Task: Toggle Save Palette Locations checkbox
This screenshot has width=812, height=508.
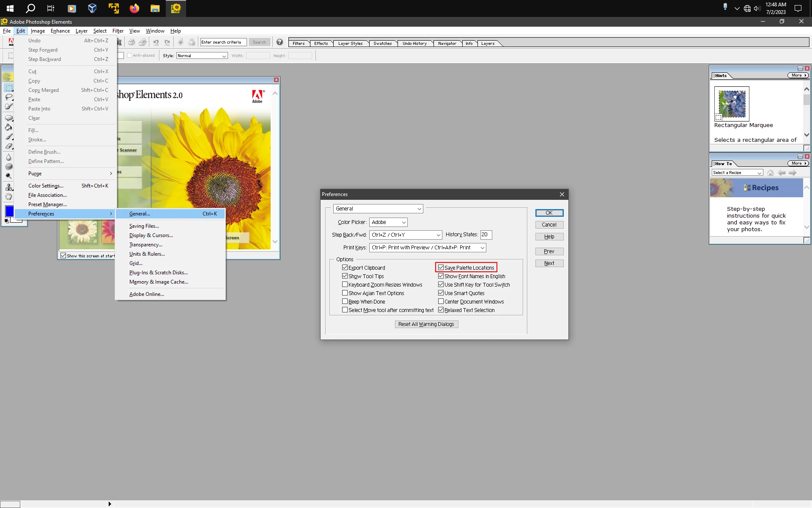Action: coord(441,268)
